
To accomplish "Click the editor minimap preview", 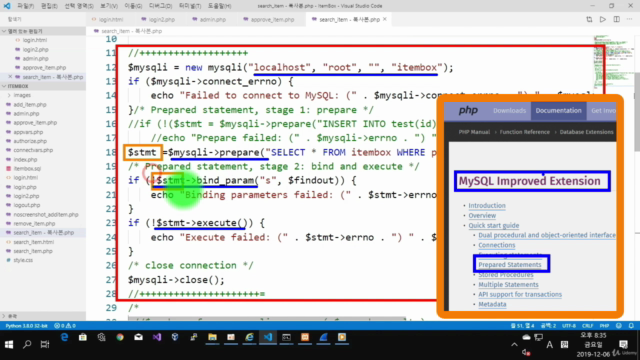I will (x=613, y=61).
